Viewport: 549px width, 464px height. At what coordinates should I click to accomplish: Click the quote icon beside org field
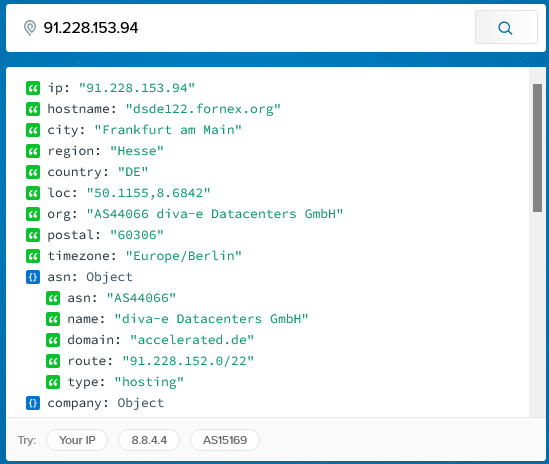click(33, 214)
